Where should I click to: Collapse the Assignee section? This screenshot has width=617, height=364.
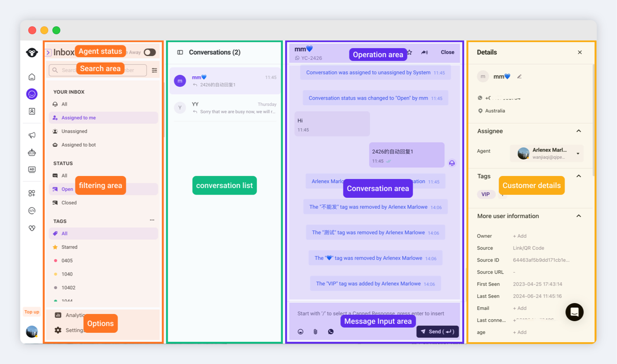coord(578,131)
